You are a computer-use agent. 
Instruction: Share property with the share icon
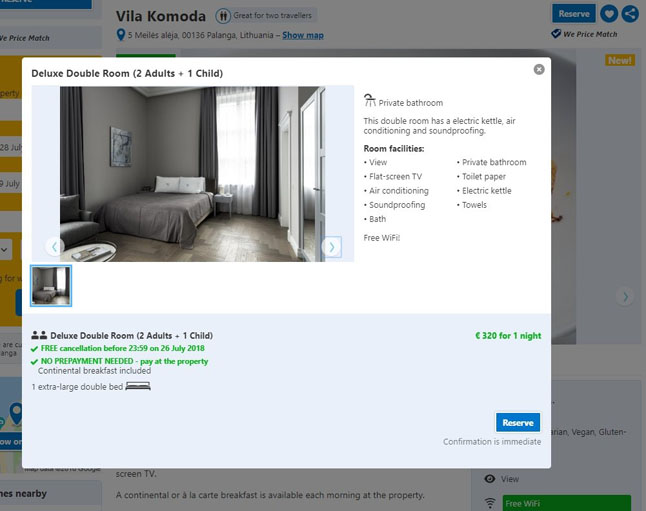pos(630,14)
